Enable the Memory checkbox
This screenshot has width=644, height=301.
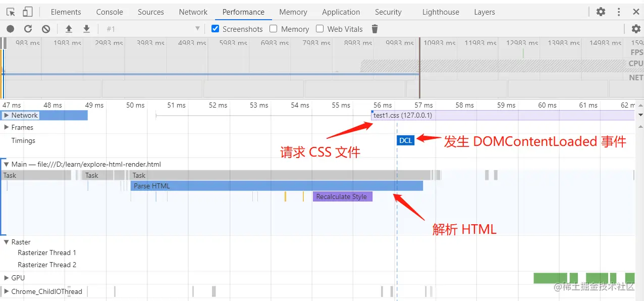coord(274,29)
